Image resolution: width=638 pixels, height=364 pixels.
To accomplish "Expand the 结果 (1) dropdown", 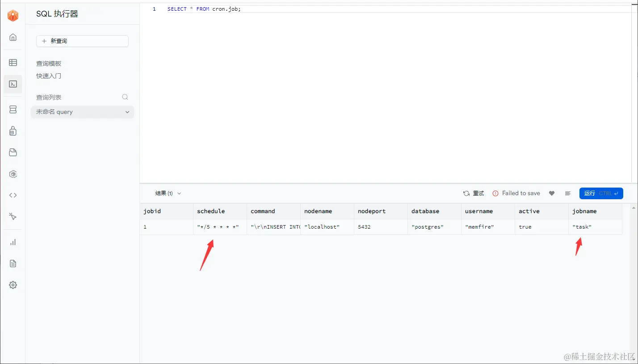I will click(x=168, y=193).
